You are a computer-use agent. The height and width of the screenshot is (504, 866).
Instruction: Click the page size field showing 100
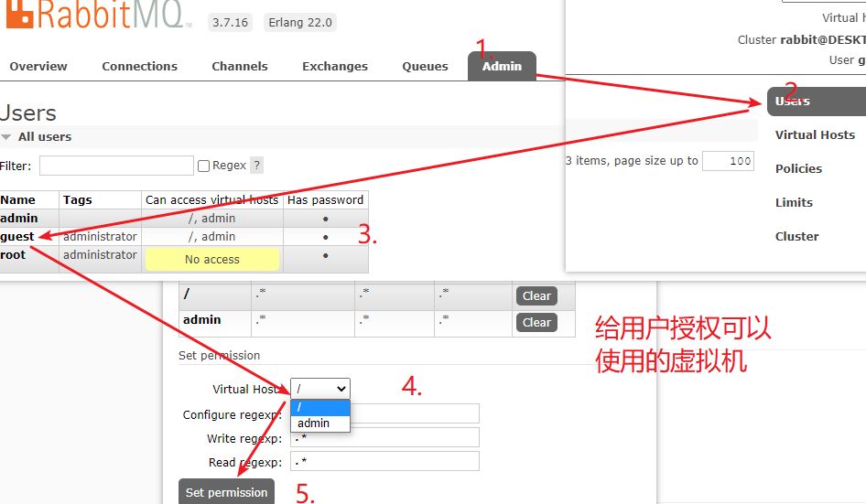(x=728, y=161)
